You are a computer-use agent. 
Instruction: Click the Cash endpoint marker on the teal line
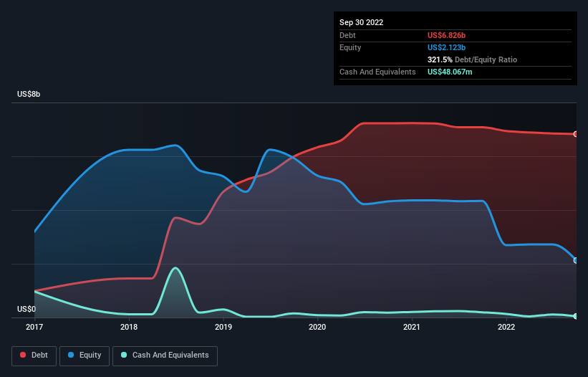[x=576, y=316]
